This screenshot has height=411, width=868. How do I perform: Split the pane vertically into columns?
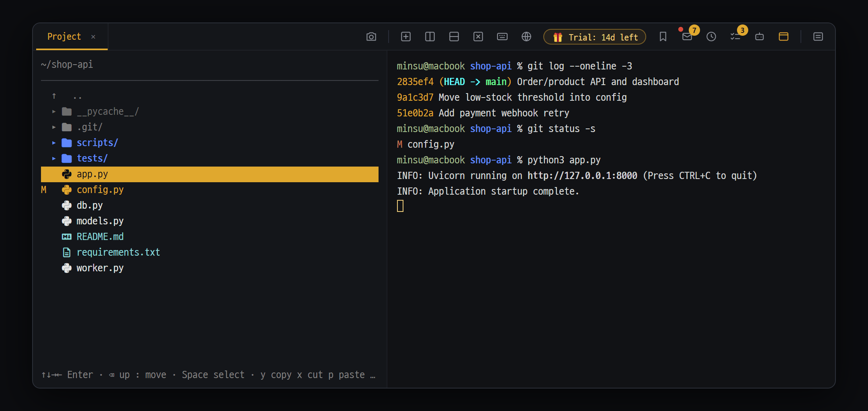(x=430, y=37)
